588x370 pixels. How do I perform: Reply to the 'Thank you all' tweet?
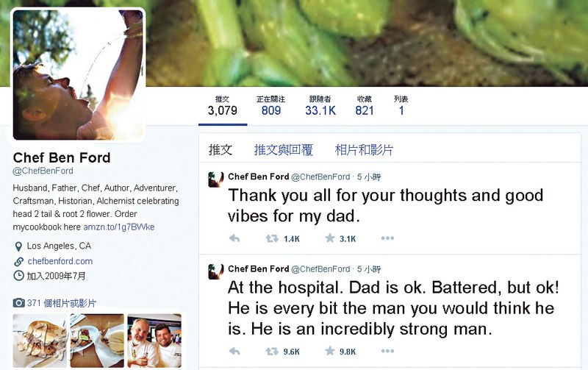(234, 238)
